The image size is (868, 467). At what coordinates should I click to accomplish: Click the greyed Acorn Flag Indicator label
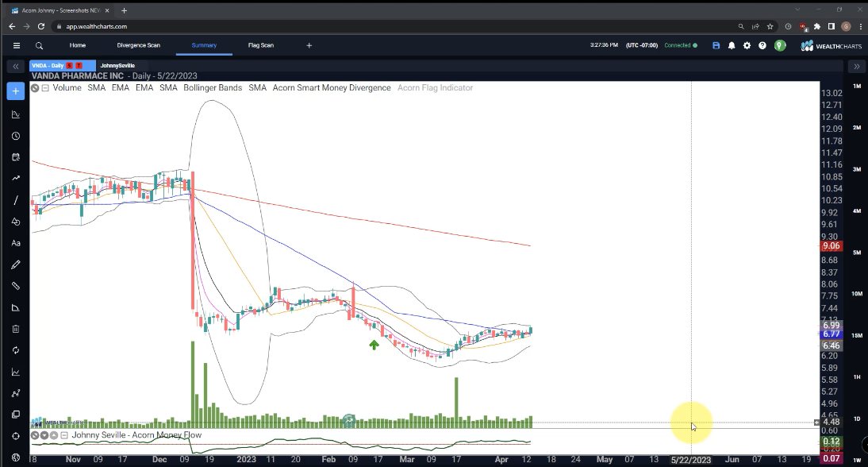[435, 88]
